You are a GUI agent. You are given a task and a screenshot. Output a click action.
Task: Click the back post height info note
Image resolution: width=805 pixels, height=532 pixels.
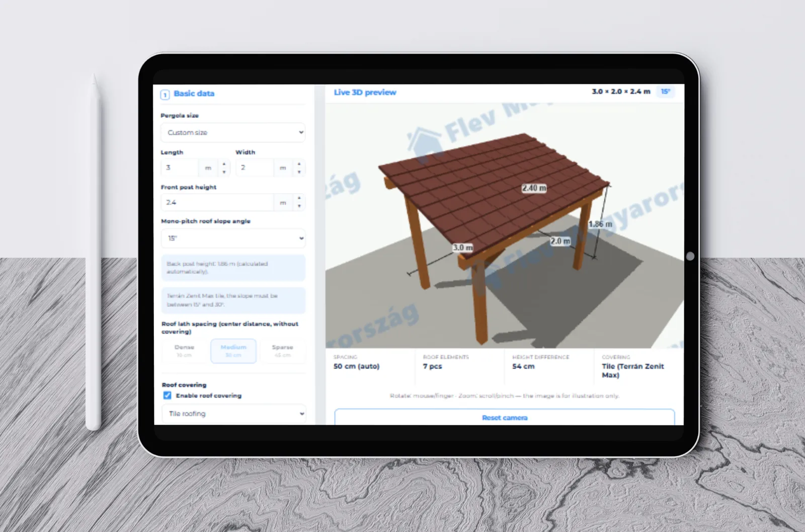pyautogui.click(x=233, y=268)
